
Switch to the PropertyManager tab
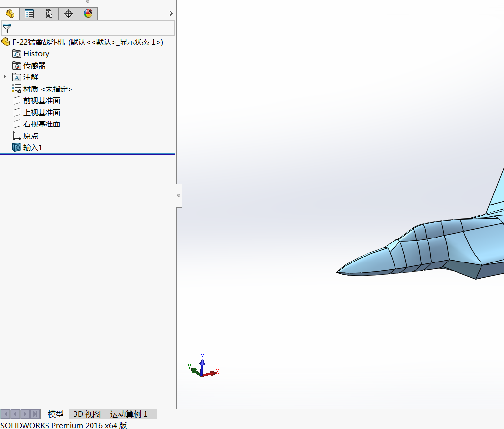pos(29,14)
